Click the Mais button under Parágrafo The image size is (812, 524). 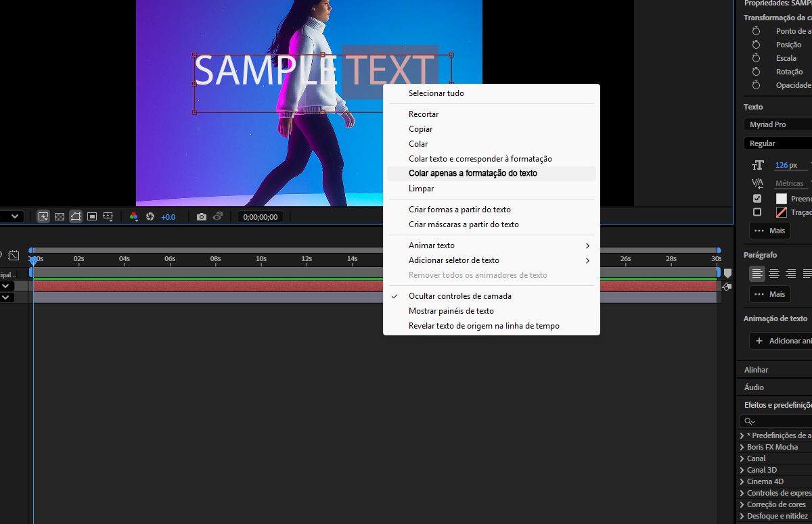(x=769, y=294)
